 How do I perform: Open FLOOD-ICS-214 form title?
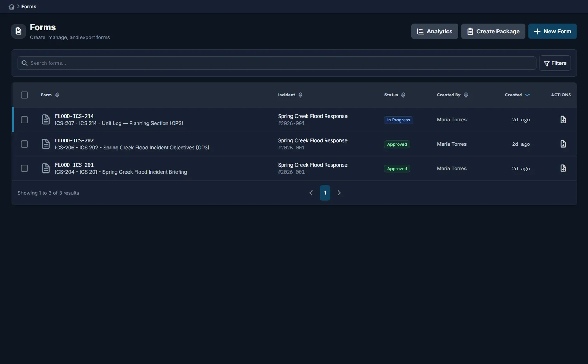74,116
